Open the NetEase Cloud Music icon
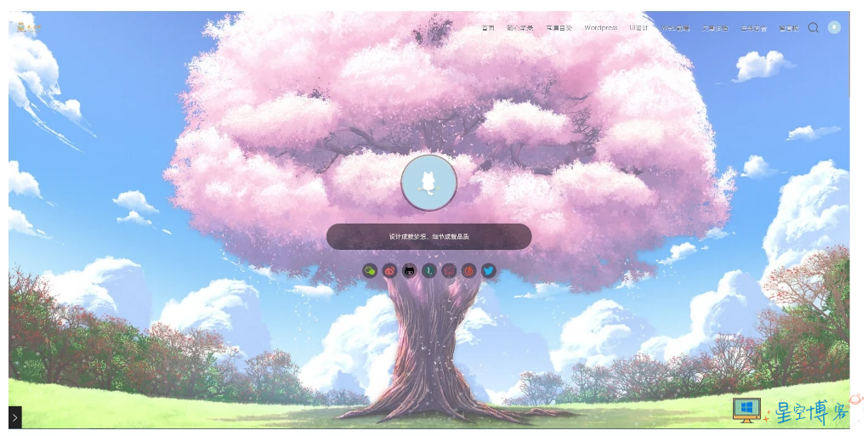Viewport: 868px width, 436px height. [x=469, y=270]
